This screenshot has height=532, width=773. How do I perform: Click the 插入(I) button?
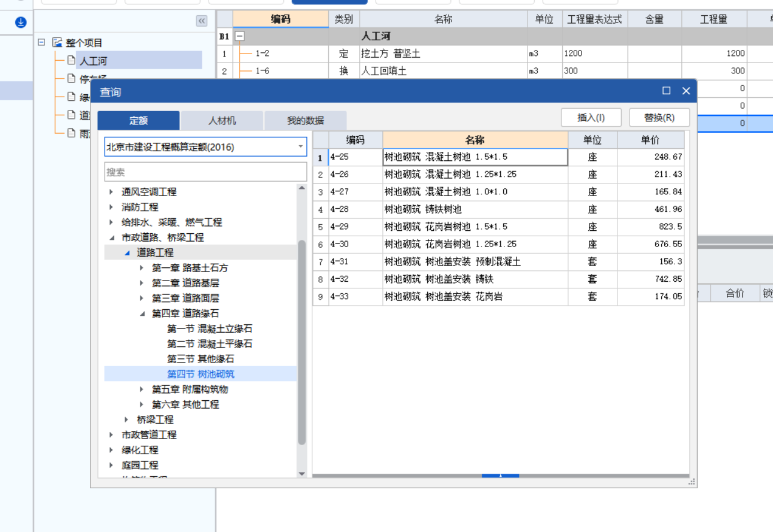(594, 117)
